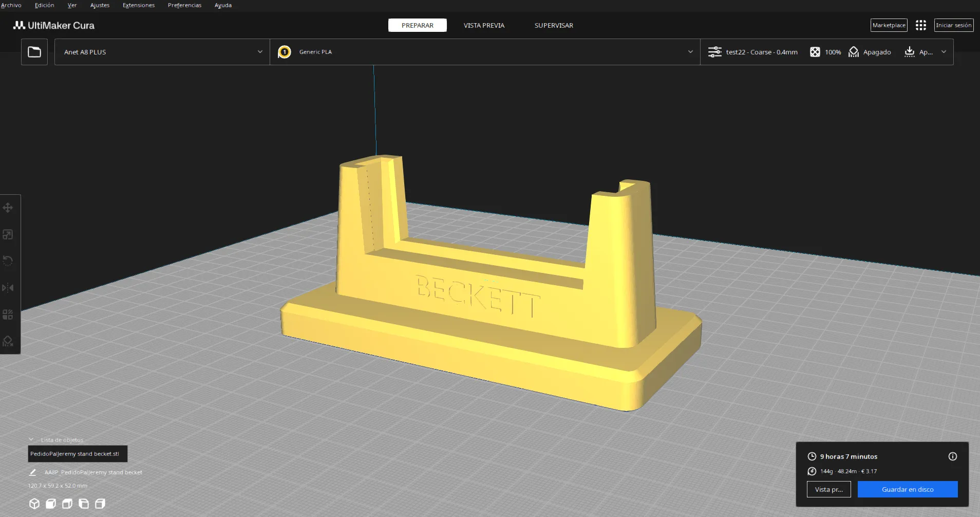Click job name AA8P_PedidoPalJeremy stand becket
The height and width of the screenshot is (517, 980).
(x=93, y=472)
